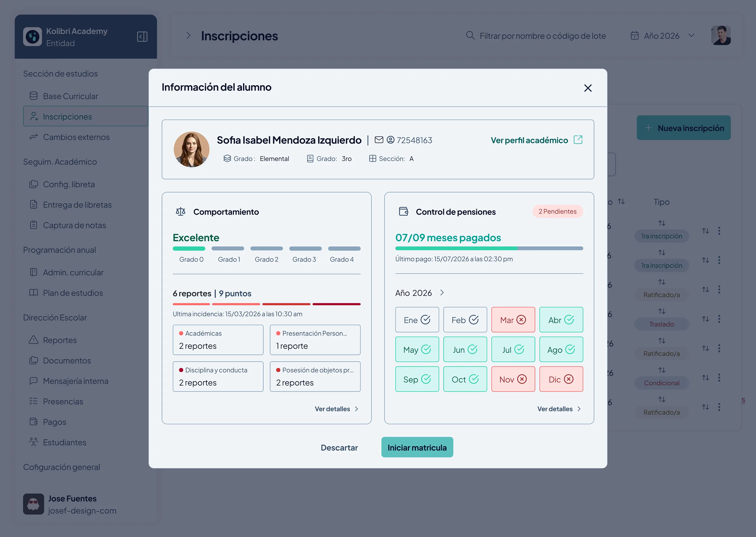This screenshot has height=537, width=756.
Task: Expand Año 2026 chevron in pensiones card
Action: (x=442, y=293)
